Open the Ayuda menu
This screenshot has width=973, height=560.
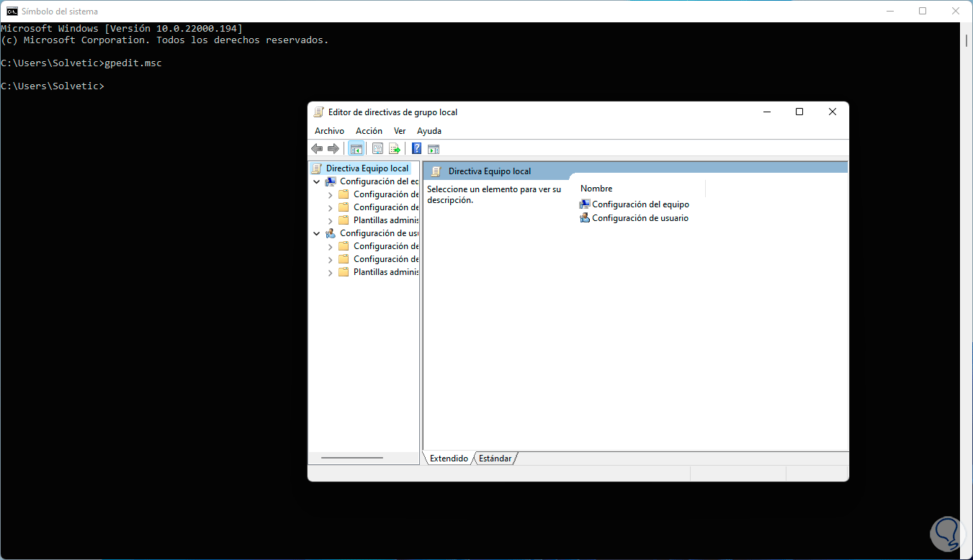pos(429,131)
